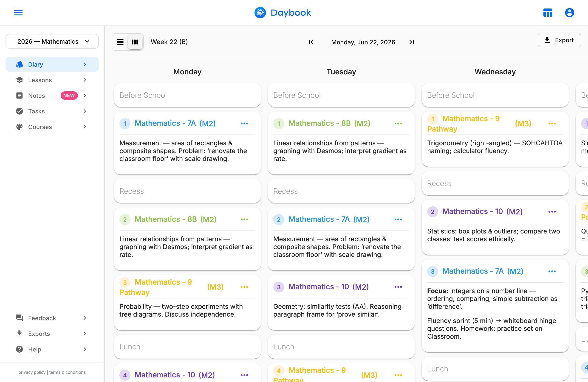Open options for Wednesday Mathematics - 9 Pathway

pyautogui.click(x=552, y=124)
